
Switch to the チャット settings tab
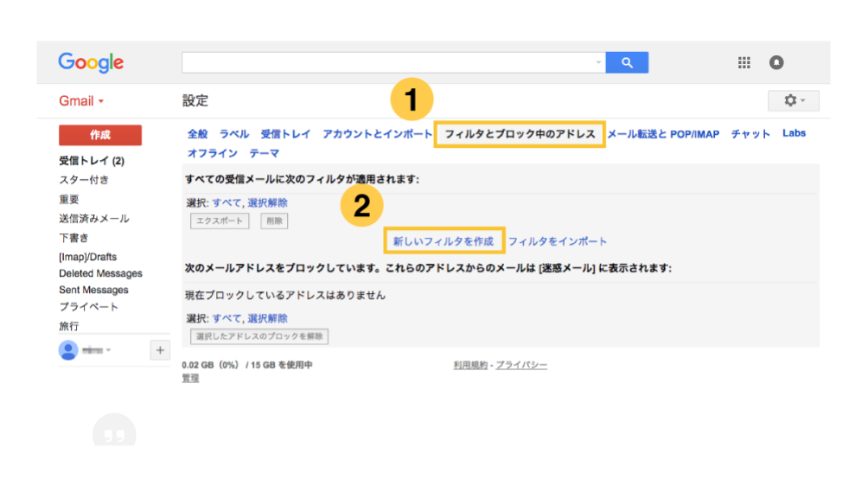coord(750,134)
